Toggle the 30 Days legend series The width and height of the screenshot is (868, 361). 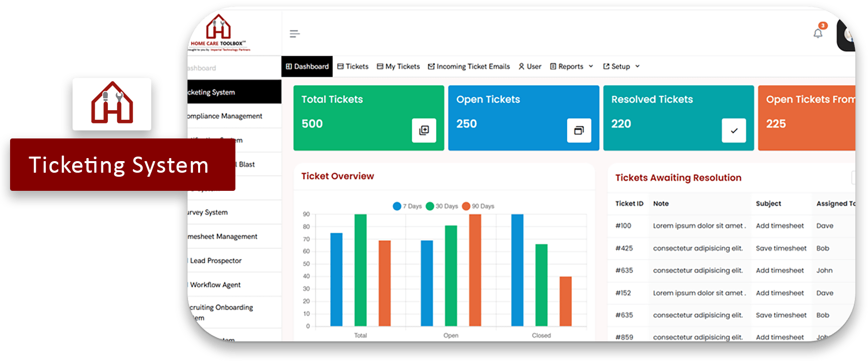tap(442, 206)
